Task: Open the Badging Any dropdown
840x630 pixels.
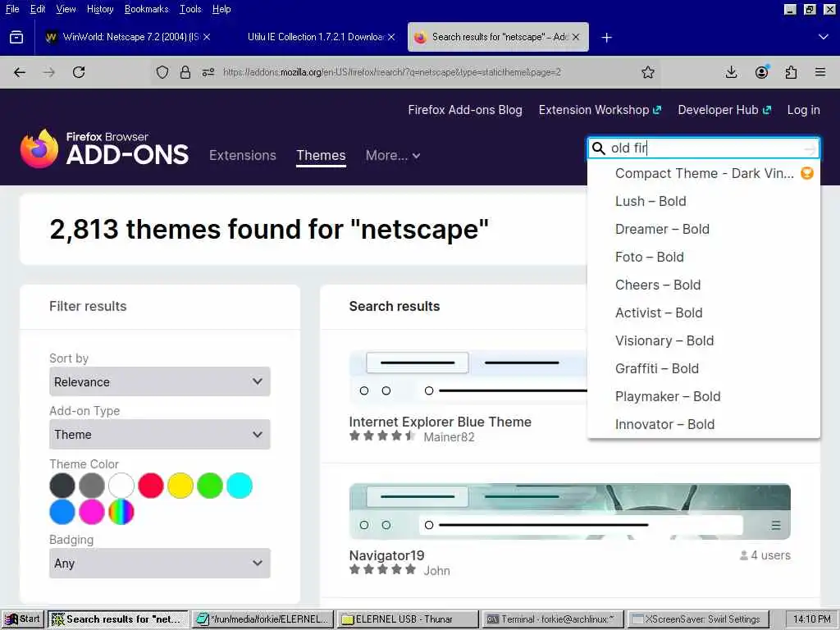Action: (160, 563)
